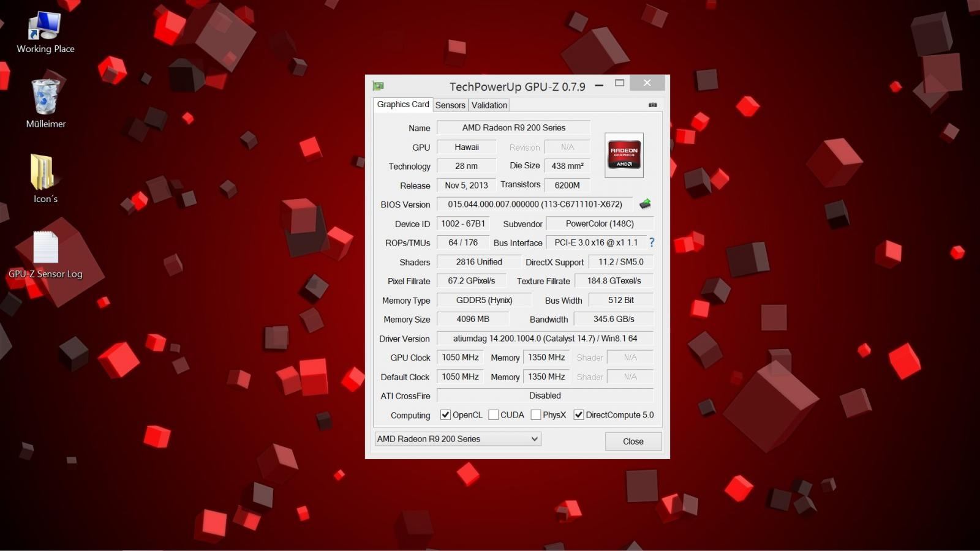This screenshot has height=551, width=980.
Task: Click the Default Clock row Memory 1350 MHz value
Action: coord(546,377)
